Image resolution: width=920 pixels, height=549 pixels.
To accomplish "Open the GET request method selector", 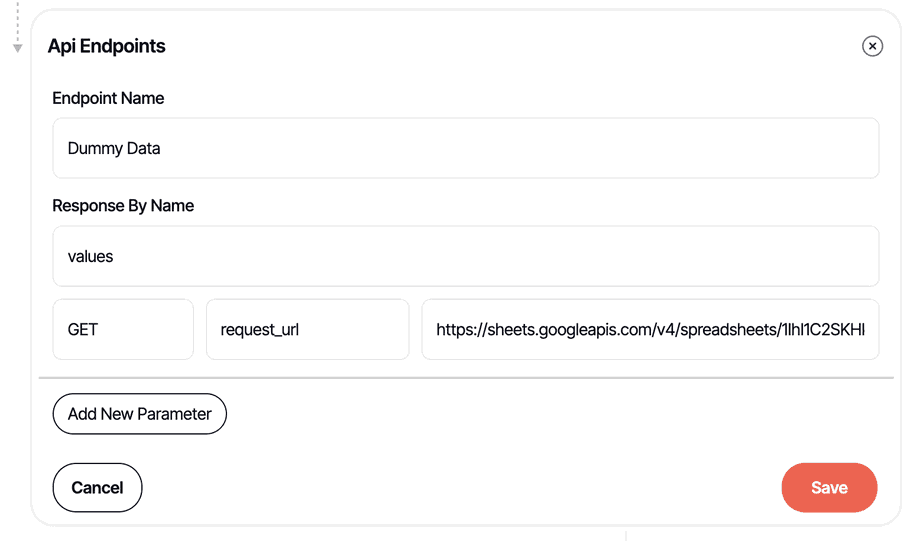I will click(x=122, y=329).
